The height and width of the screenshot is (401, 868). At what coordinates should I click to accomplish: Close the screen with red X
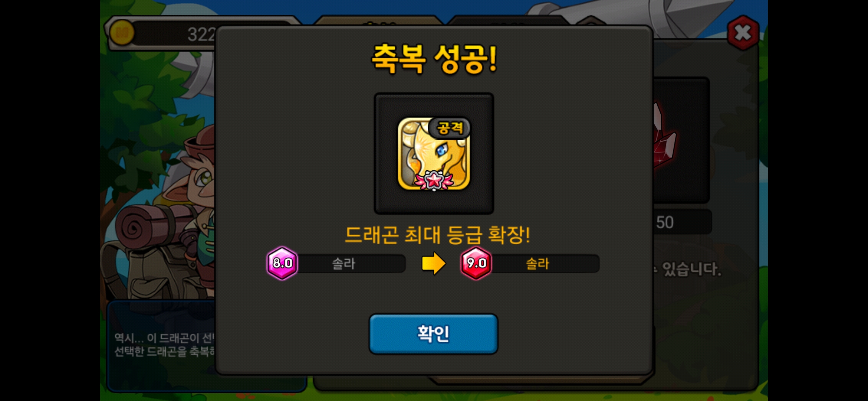coord(743,33)
